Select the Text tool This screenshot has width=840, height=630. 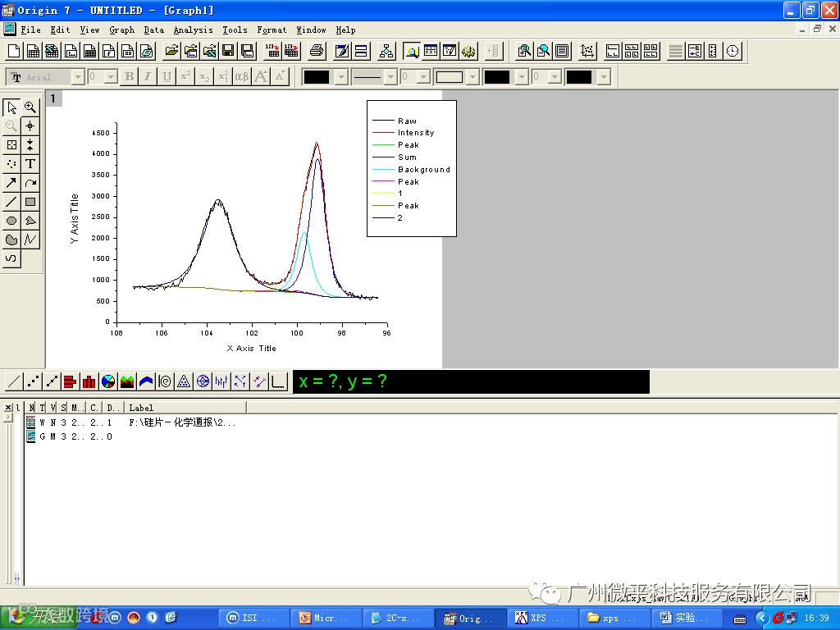pos(30,164)
